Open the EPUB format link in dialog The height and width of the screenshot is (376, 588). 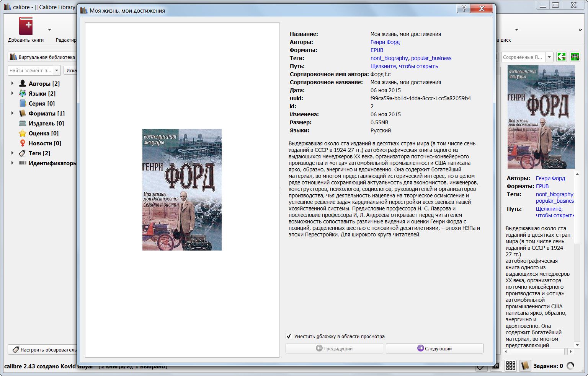coord(377,50)
